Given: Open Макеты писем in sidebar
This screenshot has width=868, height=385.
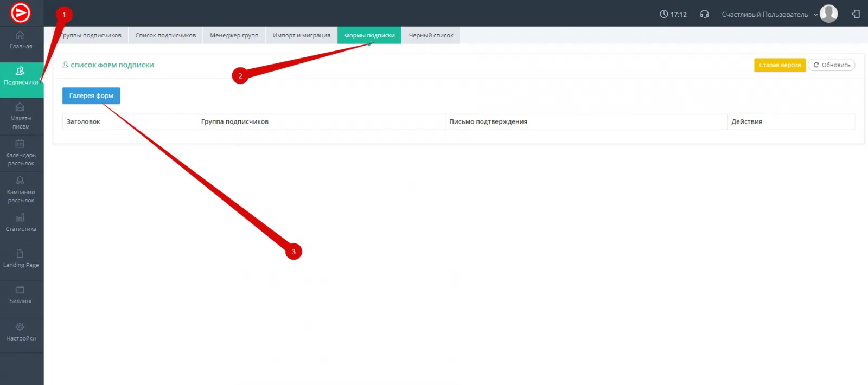Looking at the screenshot, I should point(21,116).
